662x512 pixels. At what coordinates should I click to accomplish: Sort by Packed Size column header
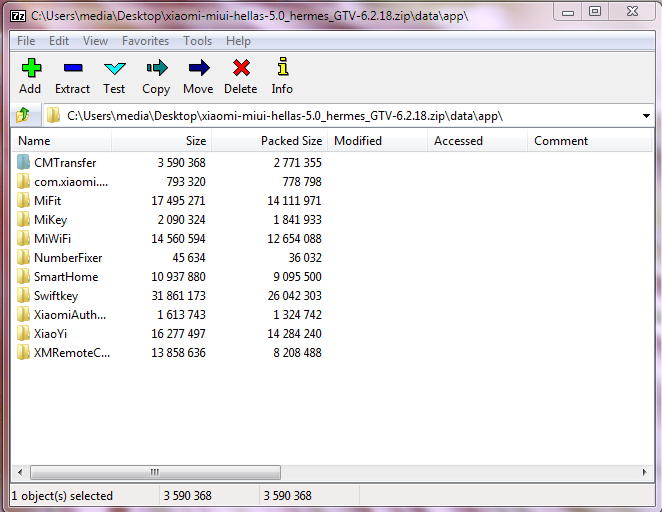point(269,141)
